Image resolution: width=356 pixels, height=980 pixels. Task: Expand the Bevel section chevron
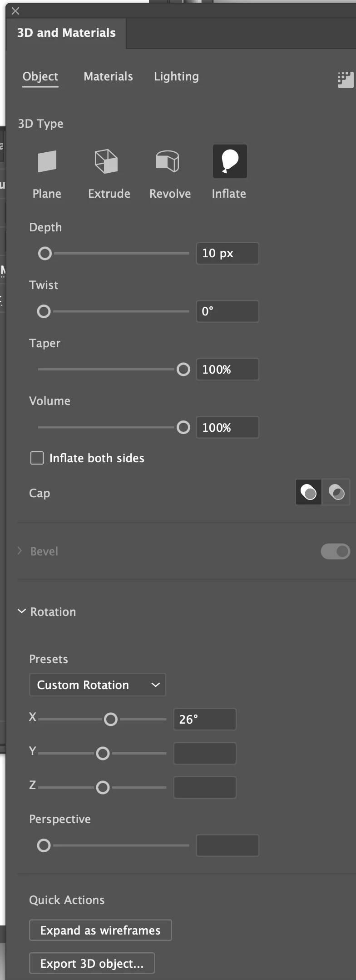(20, 551)
